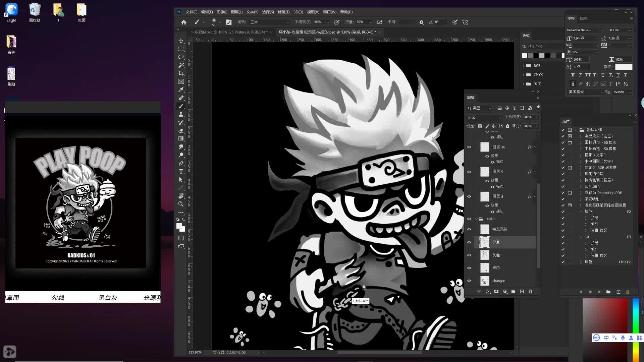
Task: Open the 窗口(W) menu
Action: tap(329, 12)
